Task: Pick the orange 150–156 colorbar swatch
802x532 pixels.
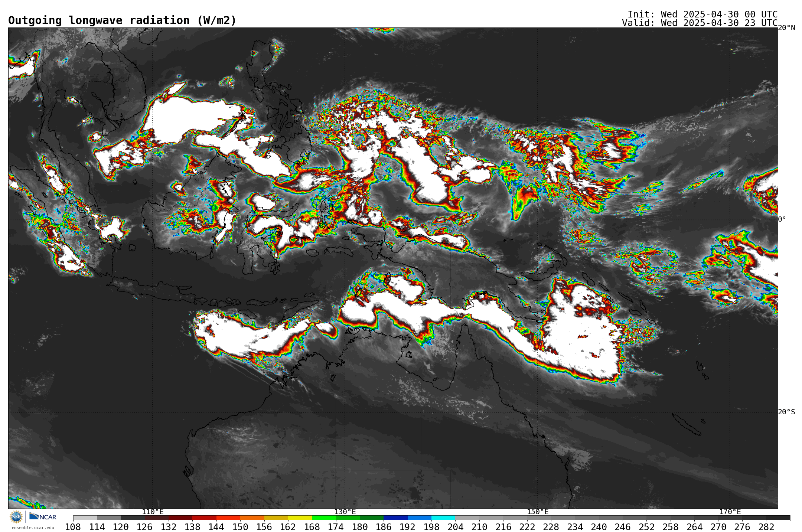Action: pos(252,518)
